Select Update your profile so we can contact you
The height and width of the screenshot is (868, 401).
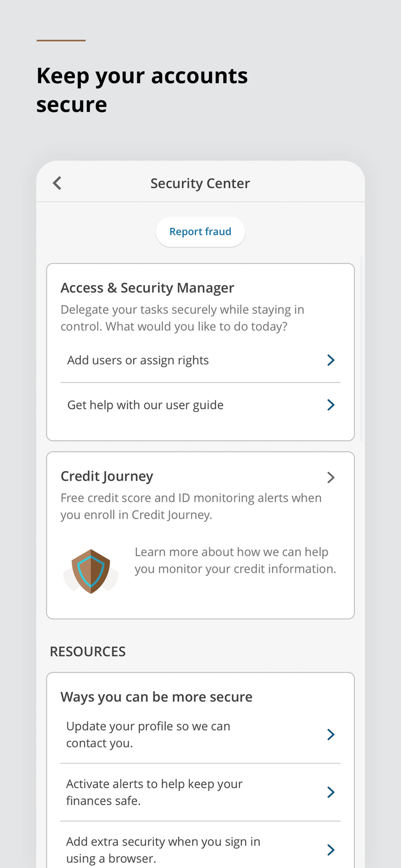click(148, 734)
